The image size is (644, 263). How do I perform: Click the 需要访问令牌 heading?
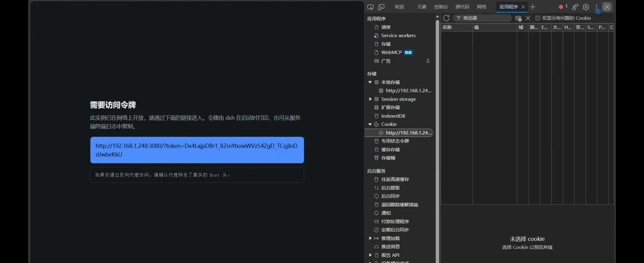(113, 105)
